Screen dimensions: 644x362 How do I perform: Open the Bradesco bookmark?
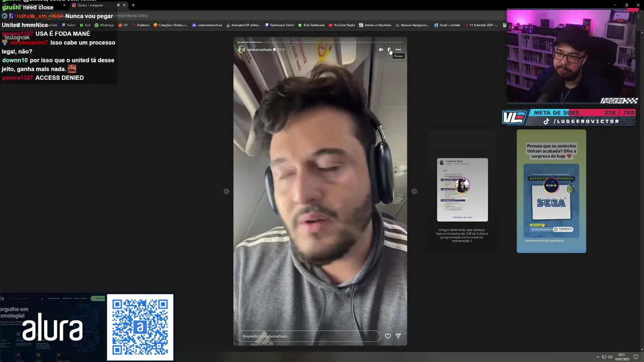pos(140,25)
